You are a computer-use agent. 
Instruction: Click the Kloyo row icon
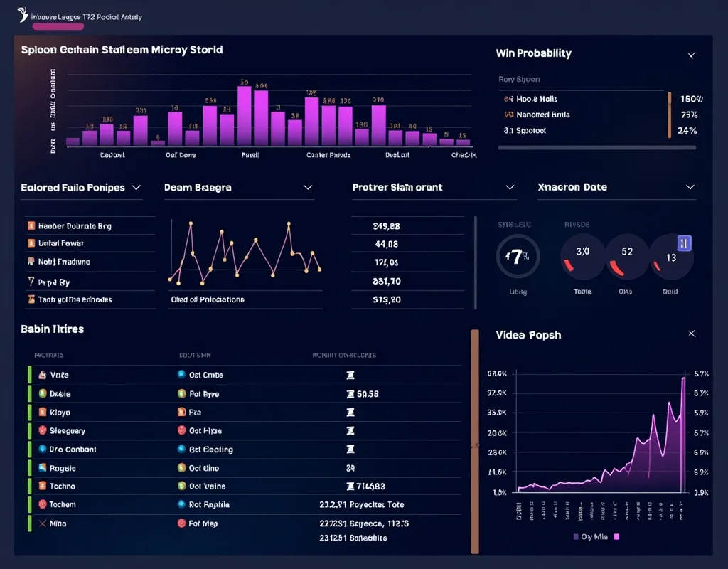42,412
